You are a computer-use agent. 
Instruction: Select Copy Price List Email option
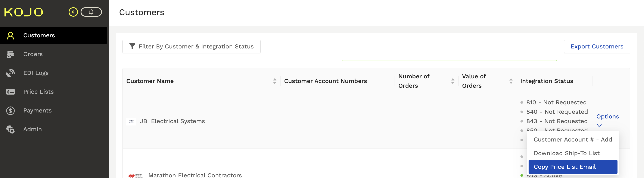[x=573, y=167]
